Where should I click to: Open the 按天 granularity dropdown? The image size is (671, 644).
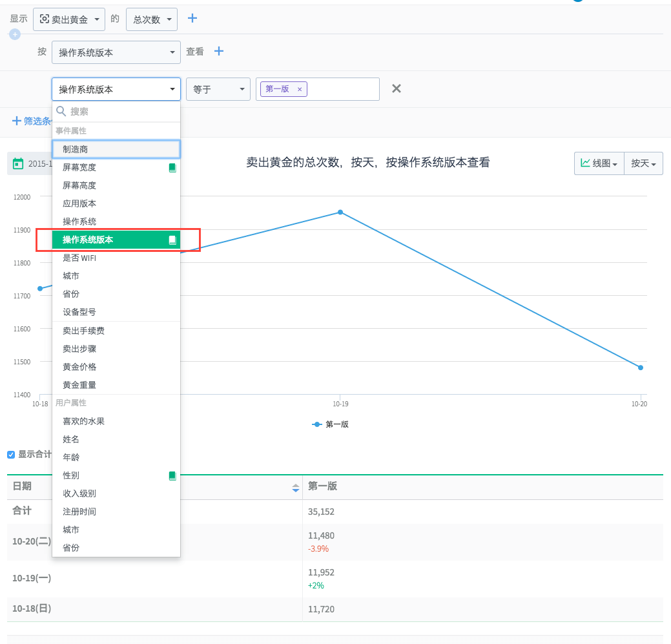(x=643, y=163)
